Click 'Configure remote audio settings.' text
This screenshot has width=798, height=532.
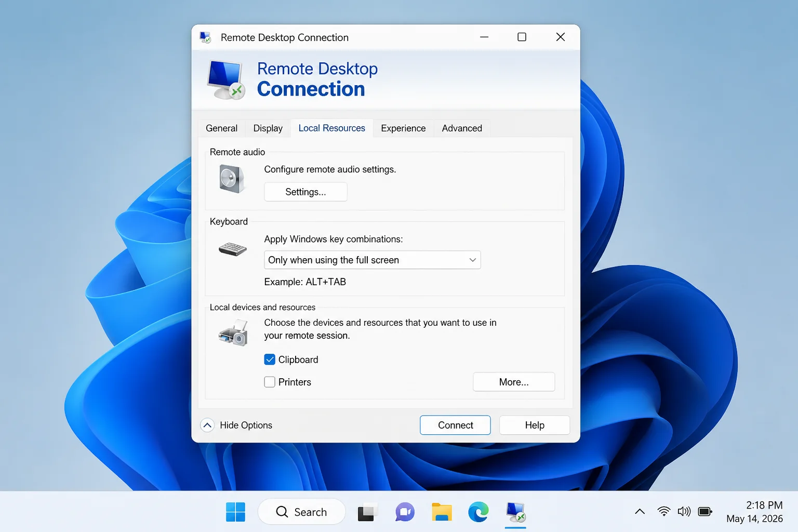[x=330, y=169]
